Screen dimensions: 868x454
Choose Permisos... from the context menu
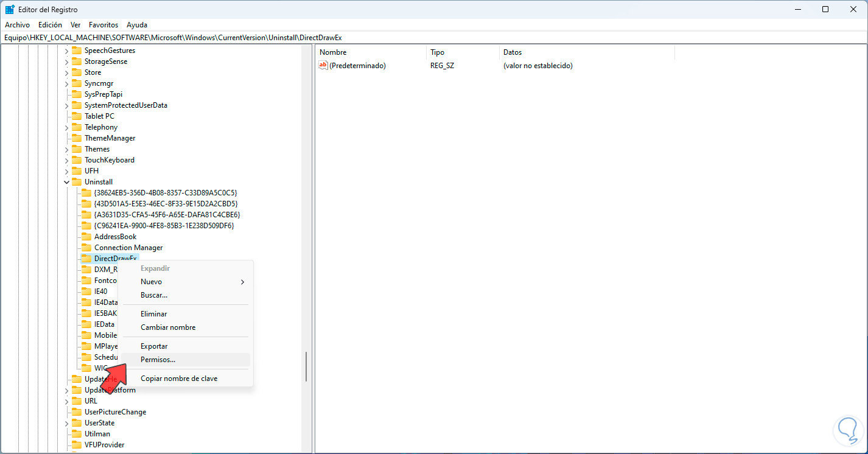186,360
